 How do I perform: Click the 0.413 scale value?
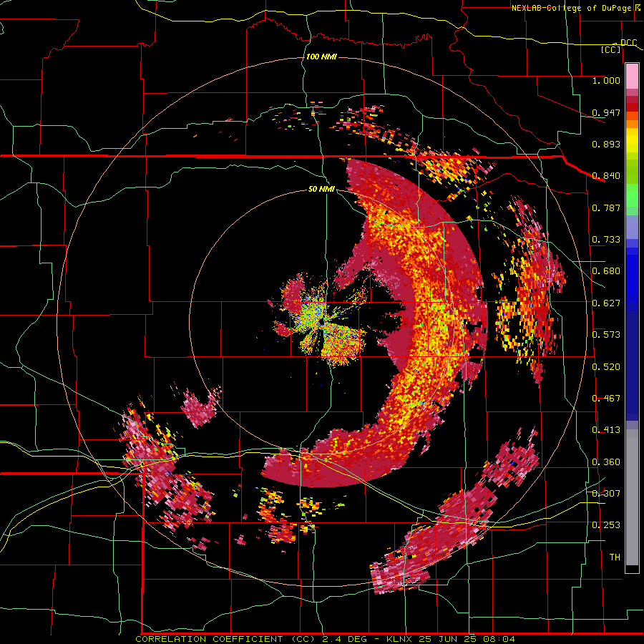click(606, 430)
